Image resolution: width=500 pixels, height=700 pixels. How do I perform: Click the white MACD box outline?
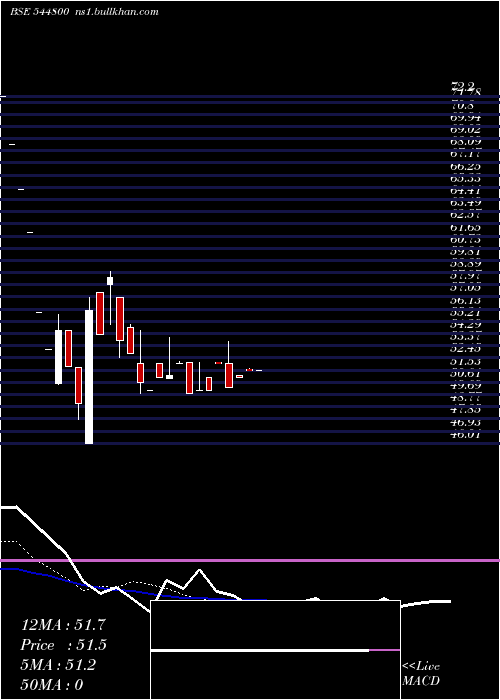pyautogui.click(x=275, y=650)
